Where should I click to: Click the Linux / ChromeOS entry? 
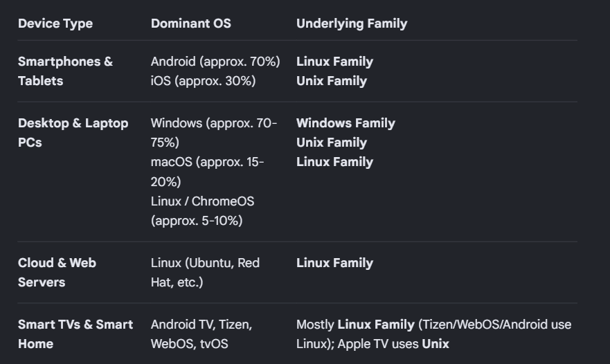coord(202,211)
